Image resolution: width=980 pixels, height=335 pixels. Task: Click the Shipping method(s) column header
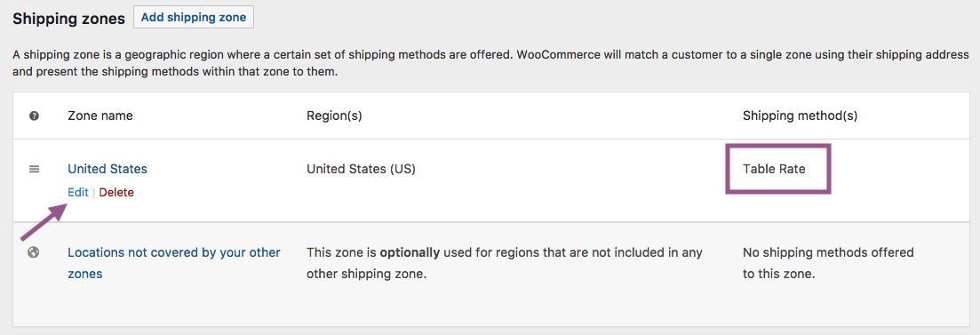pos(800,116)
